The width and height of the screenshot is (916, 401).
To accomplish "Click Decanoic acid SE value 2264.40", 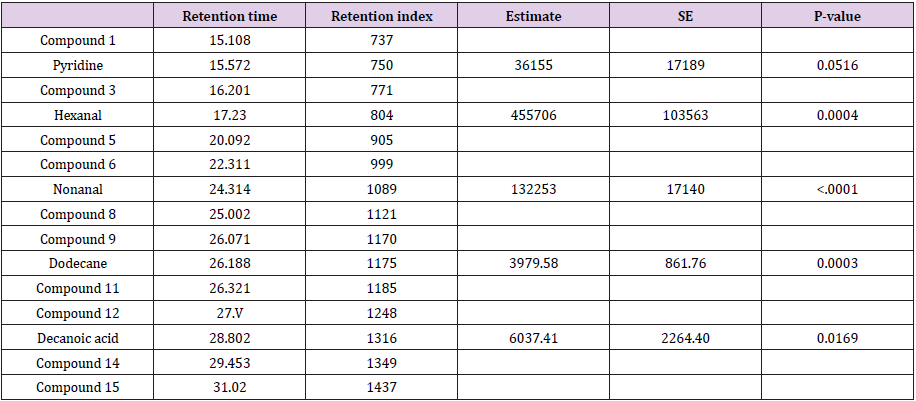I will [x=685, y=338].
